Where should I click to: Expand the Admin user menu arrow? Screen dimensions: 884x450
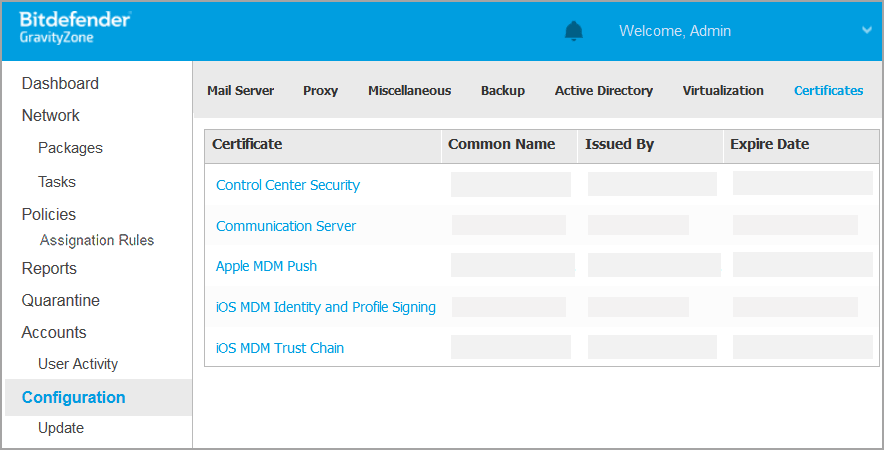point(867,30)
